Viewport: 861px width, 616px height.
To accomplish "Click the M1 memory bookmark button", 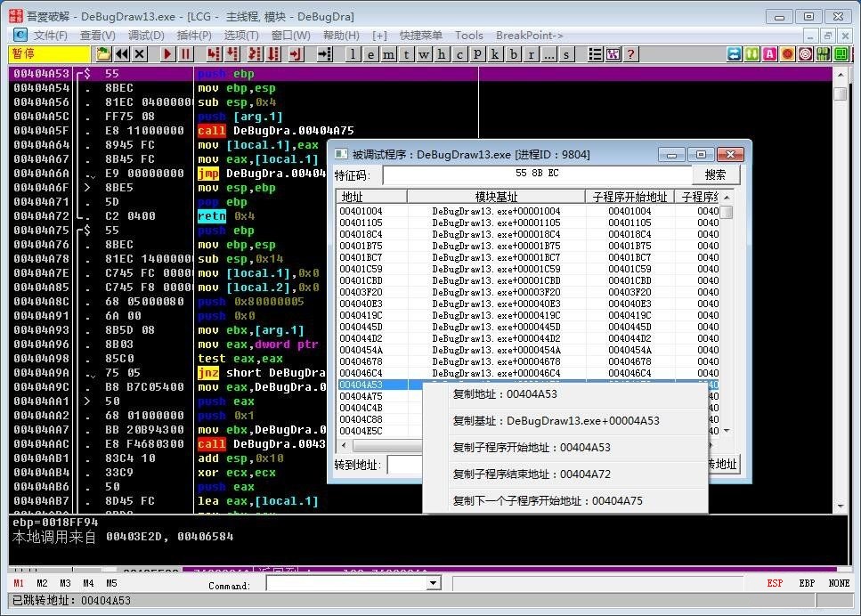I will click(19, 583).
